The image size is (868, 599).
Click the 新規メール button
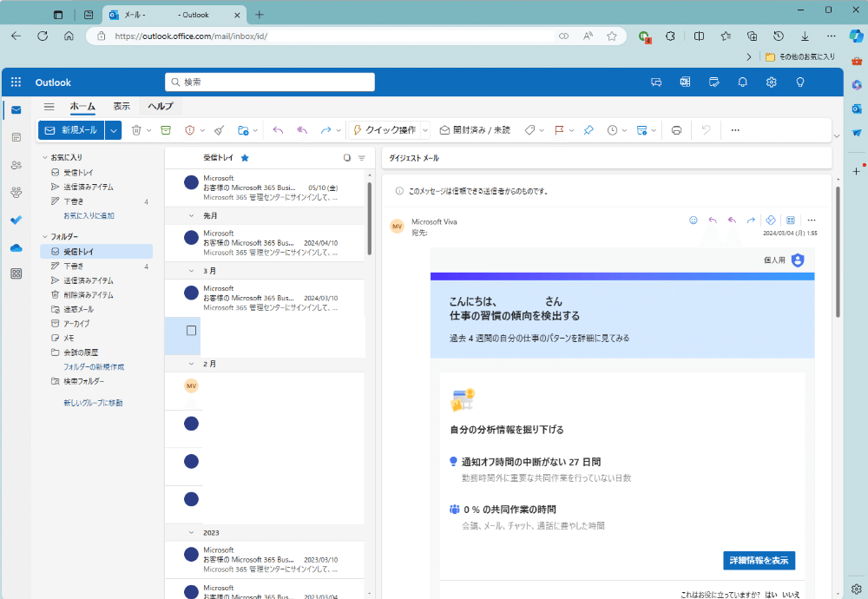click(71, 130)
